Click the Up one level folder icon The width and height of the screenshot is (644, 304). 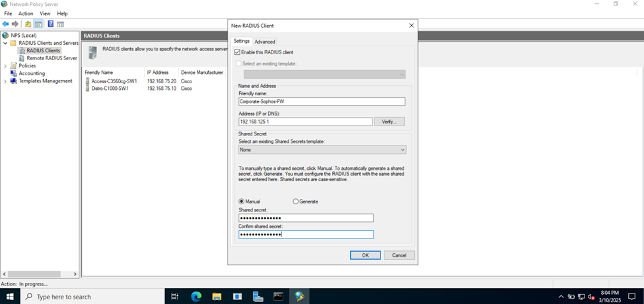click(x=28, y=24)
